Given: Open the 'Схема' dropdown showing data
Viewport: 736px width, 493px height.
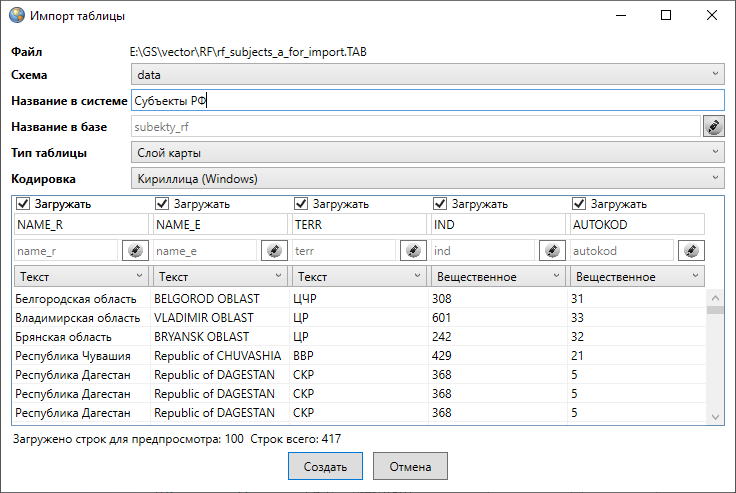Looking at the screenshot, I should click(427, 75).
